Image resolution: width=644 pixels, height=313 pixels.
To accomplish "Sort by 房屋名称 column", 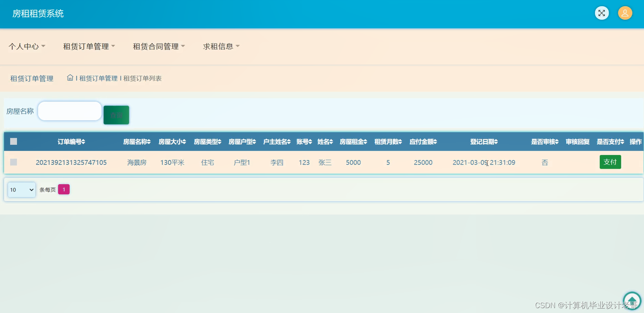I will click(x=137, y=142).
